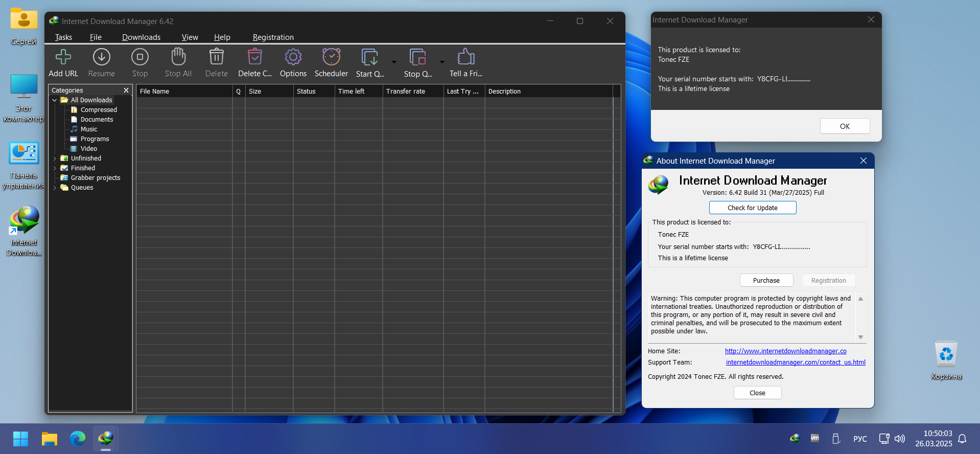Screen dimensions: 980x454
Task: Click Close button in About dialog
Action: click(x=757, y=393)
